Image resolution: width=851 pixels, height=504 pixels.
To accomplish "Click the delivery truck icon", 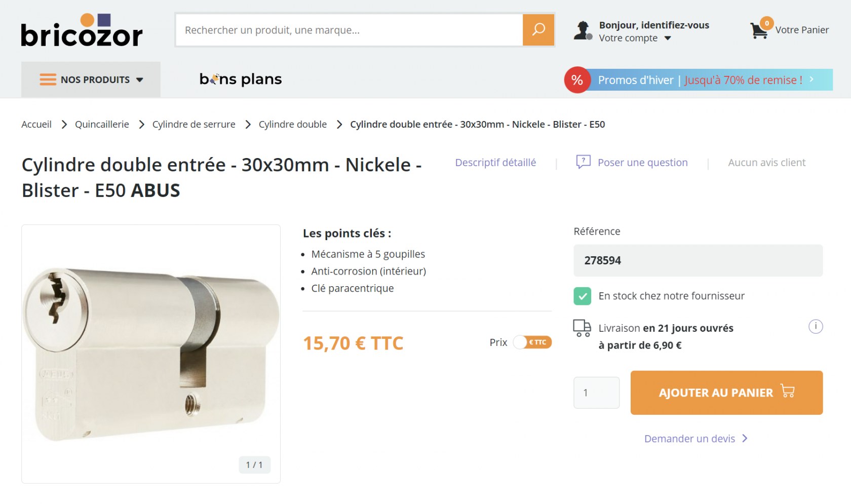I will pyautogui.click(x=582, y=328).
